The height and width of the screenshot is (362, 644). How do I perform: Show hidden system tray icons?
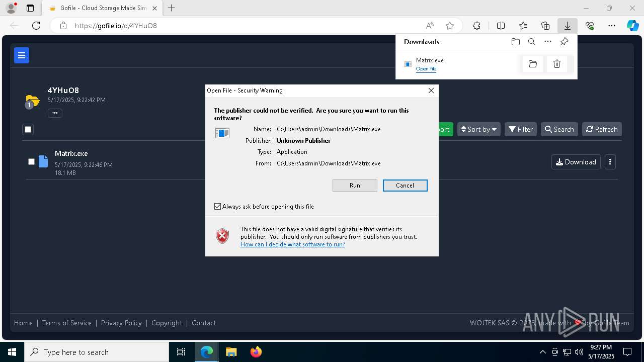[x=542, y=352]
